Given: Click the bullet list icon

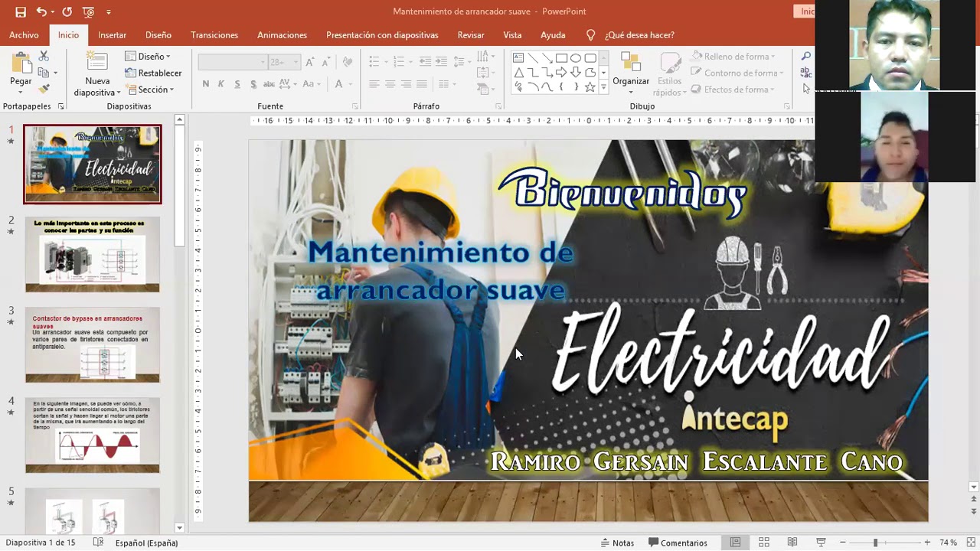Looking at the screenshot, I should point(374,62).
